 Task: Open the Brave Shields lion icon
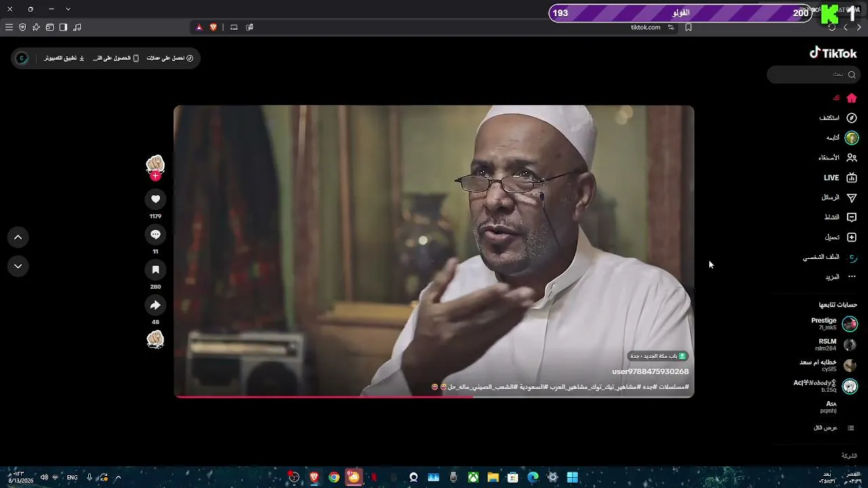click(x=214, y=27)
